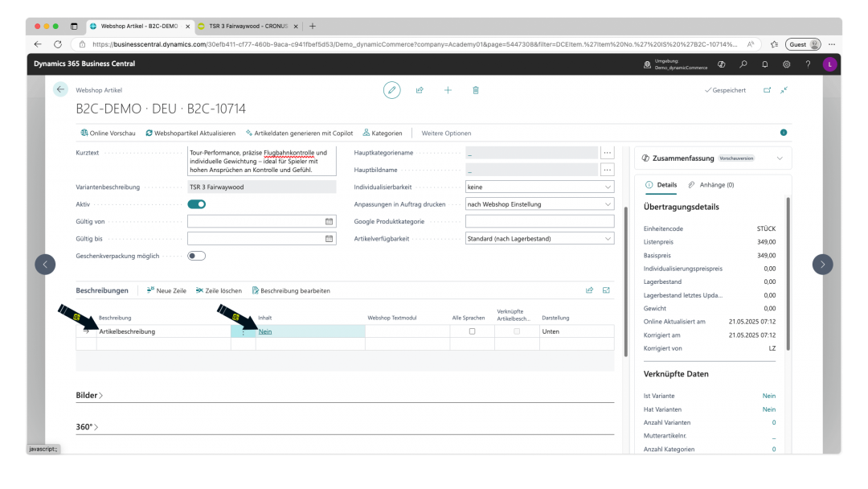Switch to TSR 3 Fairwaywood browser tab
Image resolution: width=868 pixels, height=489 pixels.
[248, 26]
